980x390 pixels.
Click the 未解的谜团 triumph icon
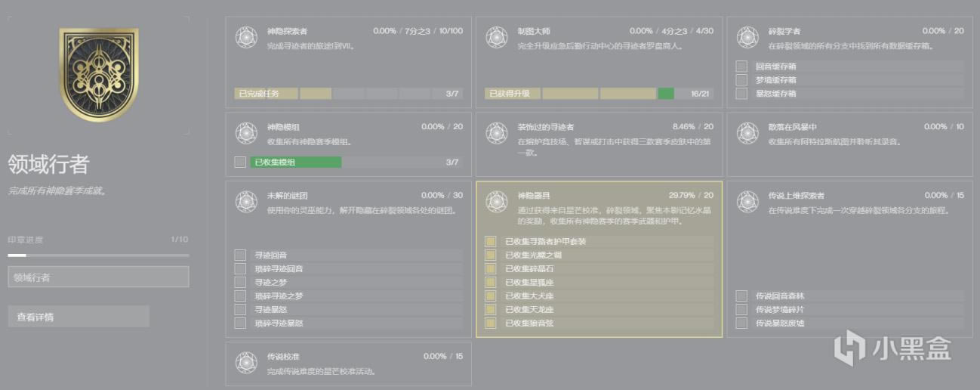246,201
